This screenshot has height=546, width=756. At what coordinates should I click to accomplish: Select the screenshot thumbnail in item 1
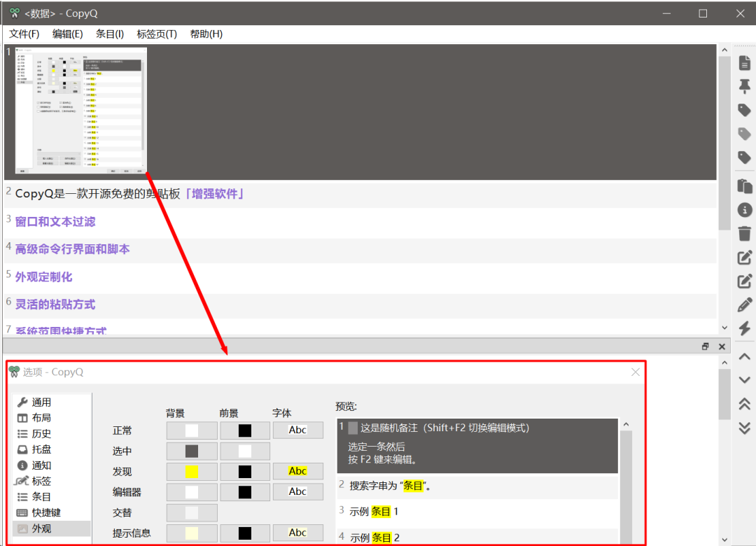(x=81, y=111)
